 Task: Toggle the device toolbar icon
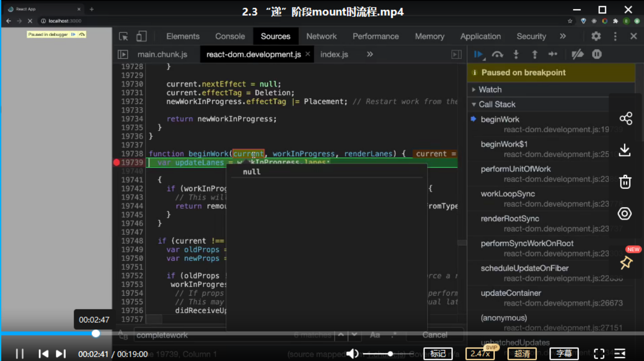coord(141,37)
